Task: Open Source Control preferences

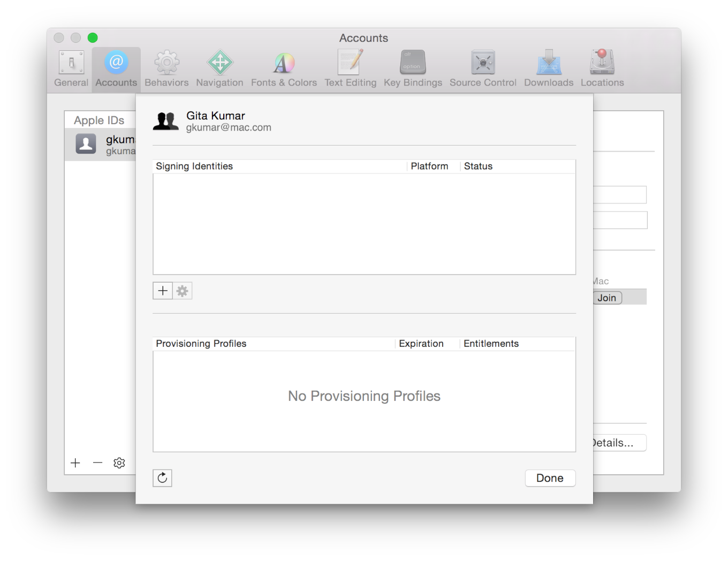Action: [483, 70]
